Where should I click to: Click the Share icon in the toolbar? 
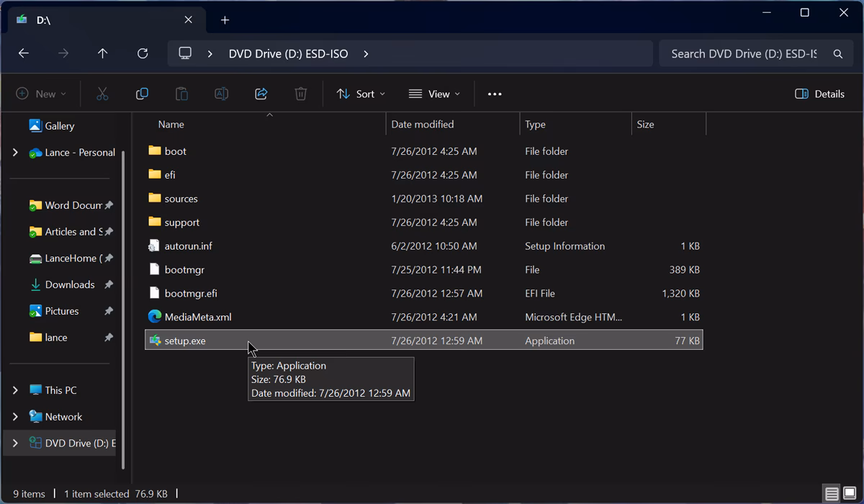click(x=261, y=94)
